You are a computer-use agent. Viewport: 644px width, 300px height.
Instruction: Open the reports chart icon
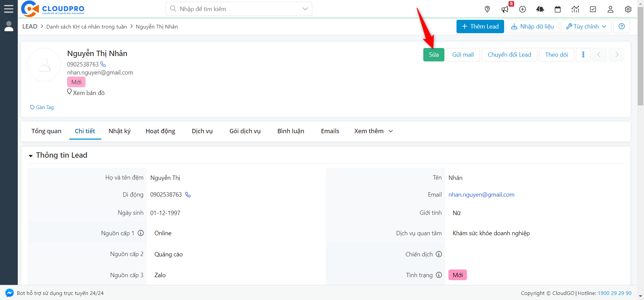click(x=575, y=9)
